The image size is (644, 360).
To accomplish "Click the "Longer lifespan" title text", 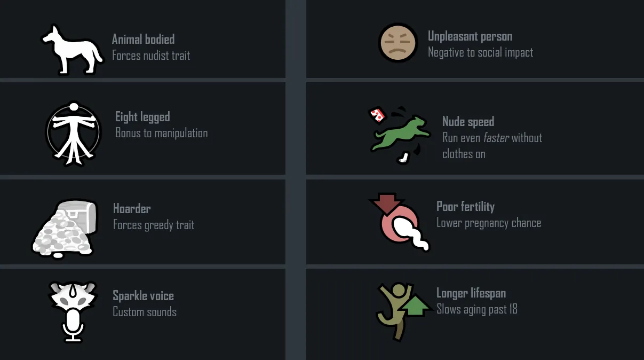I will (471, 293).
